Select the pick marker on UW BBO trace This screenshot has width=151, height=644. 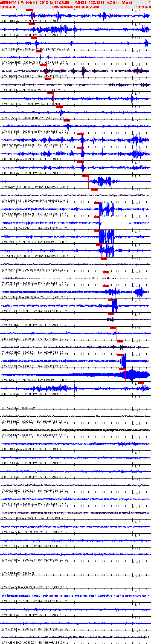(97, 203)
